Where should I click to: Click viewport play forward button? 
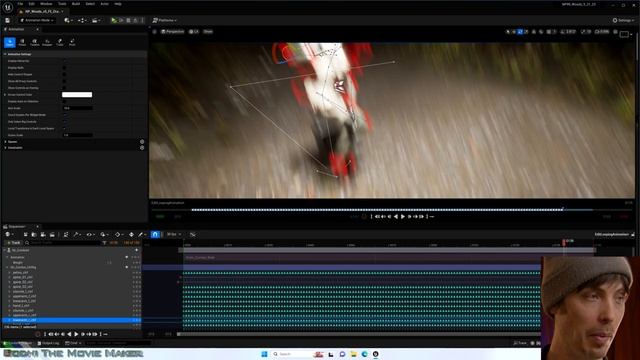pyautogui.click(x=403, y=217)
